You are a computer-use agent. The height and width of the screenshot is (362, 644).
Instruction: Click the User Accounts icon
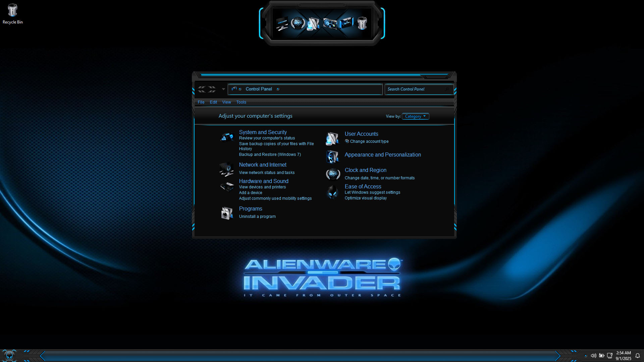(332, 138)
